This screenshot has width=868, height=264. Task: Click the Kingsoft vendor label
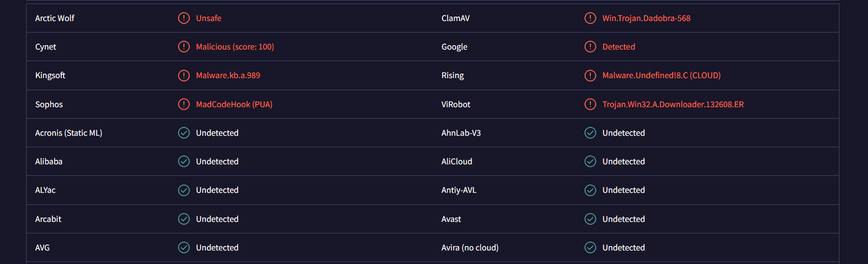click(50, 75)
